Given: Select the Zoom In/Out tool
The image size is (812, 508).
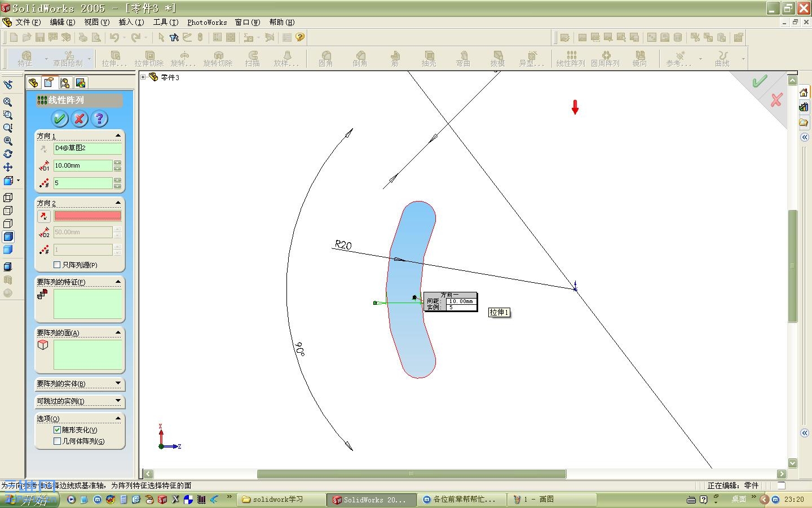Looking at the screenshot, I should (8, 128).
